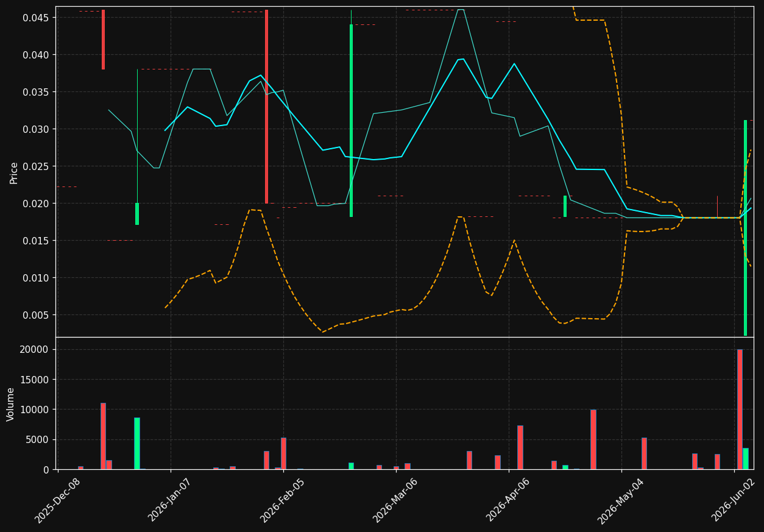This screenshot has height=532, width=764.
Task: Click the tall green candle at Jun-02
Action: tap(745, 228)
